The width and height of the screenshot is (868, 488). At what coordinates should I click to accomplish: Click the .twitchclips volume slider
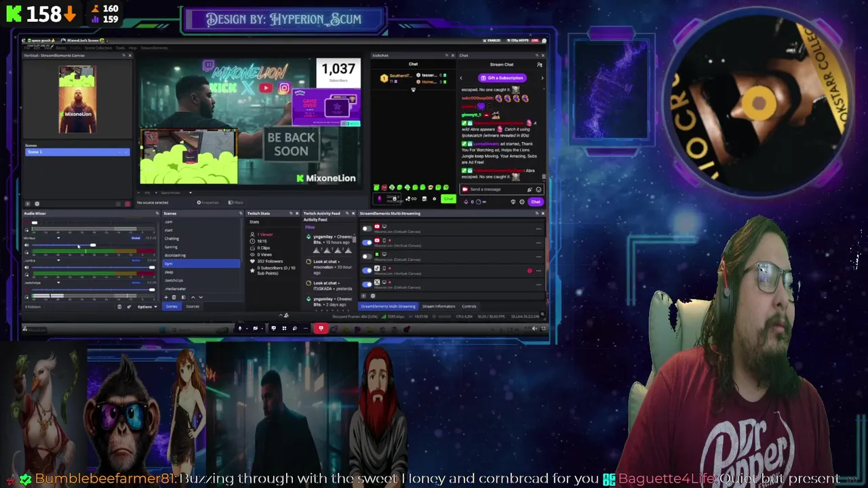(93, 290)
